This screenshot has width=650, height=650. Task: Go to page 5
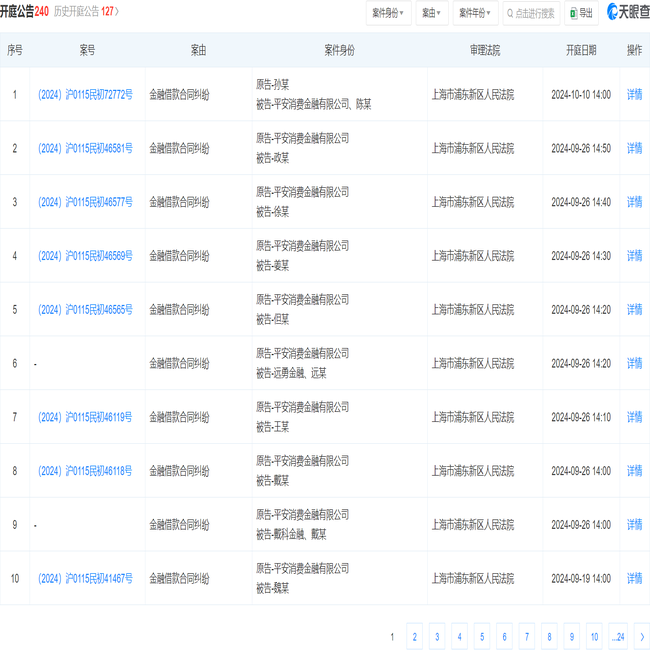(x=482, y=636)
